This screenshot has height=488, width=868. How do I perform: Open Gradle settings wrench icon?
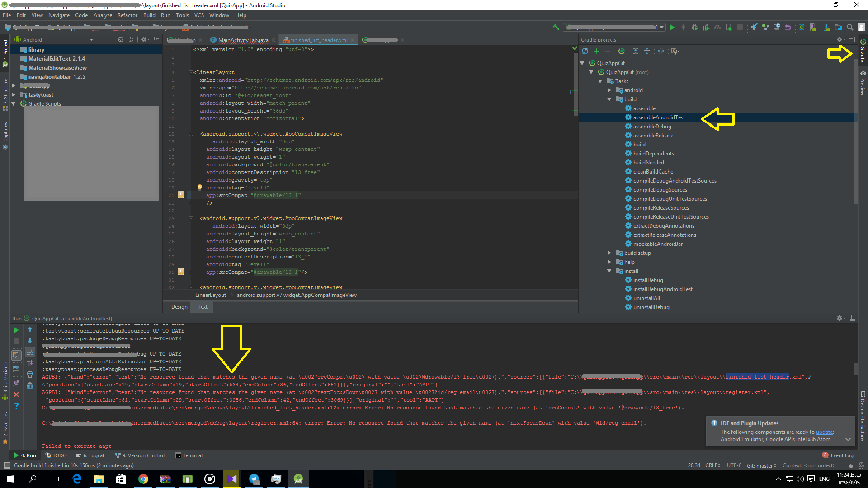675,52
